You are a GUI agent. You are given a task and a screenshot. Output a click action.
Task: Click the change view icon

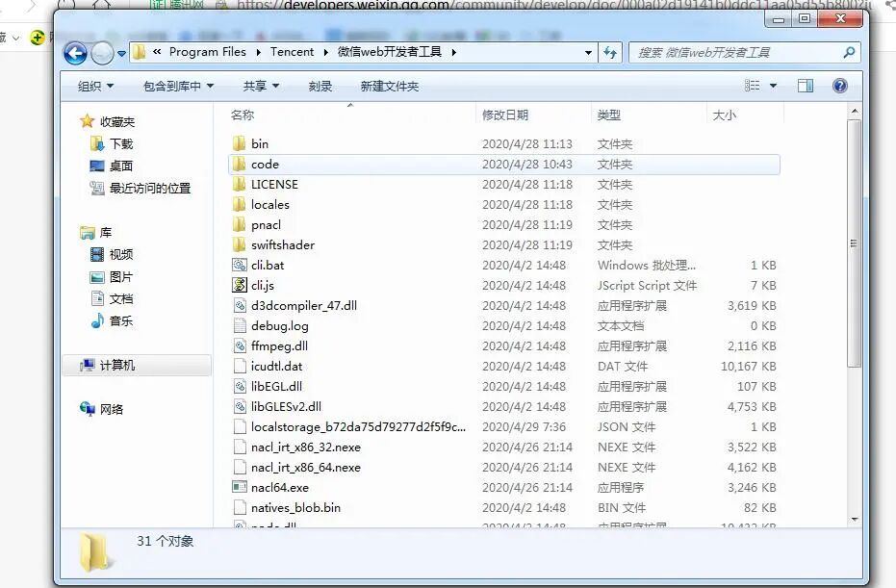752,86
